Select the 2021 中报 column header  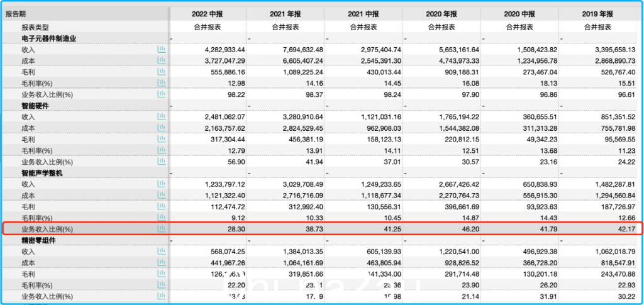363,14
